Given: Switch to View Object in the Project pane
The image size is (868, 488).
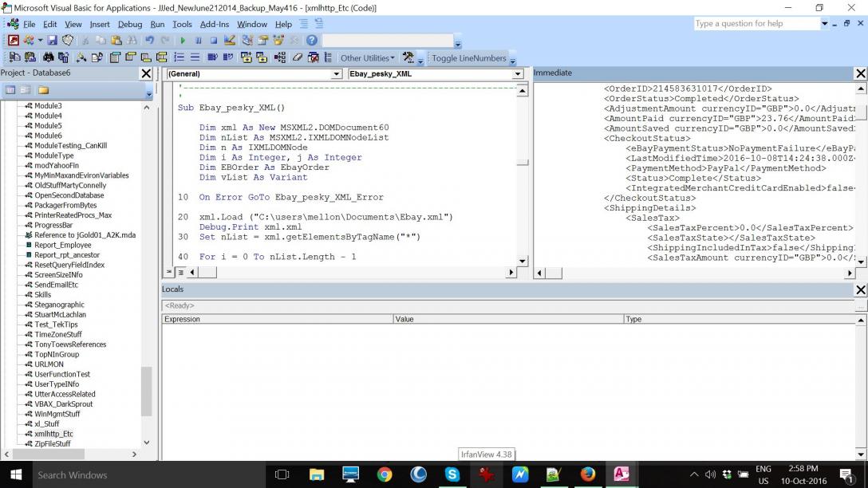Looking at the screenshot, I should click(x=26, y=90).
